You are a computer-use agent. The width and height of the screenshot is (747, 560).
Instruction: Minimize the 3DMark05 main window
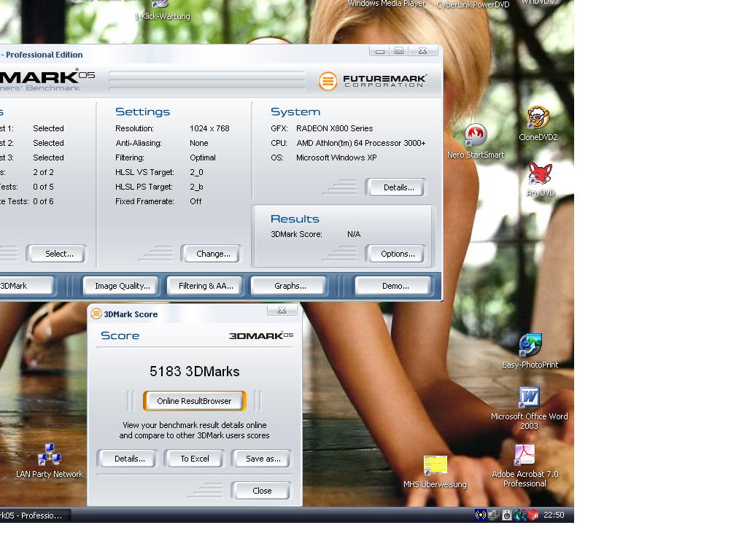379,51
